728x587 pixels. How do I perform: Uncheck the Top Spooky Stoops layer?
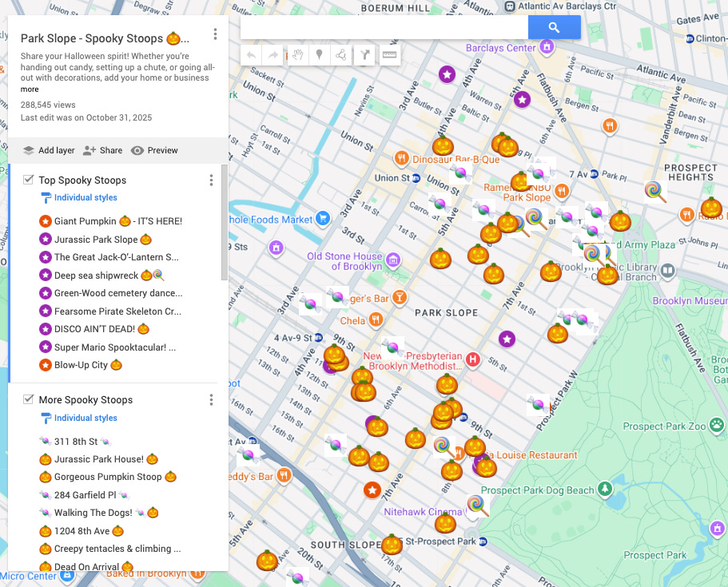[x=28, y=180]
